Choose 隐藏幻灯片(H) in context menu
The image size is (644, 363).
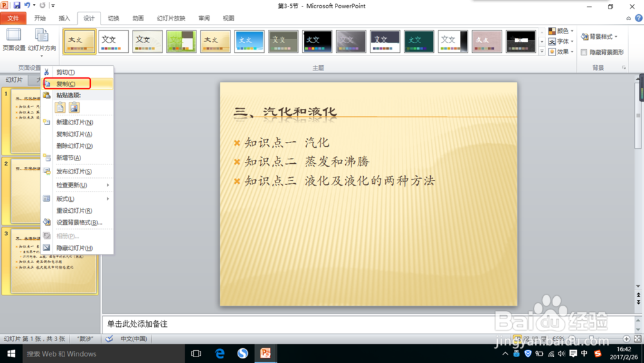77,248
